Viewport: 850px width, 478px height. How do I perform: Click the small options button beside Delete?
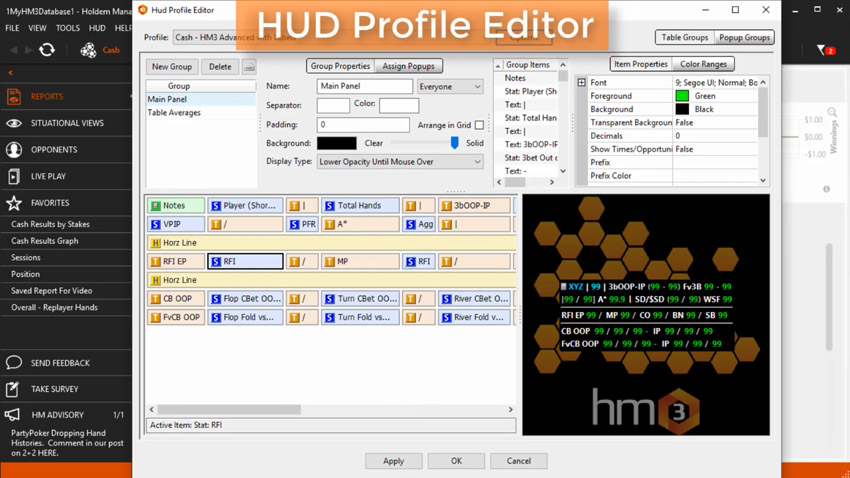249,67
